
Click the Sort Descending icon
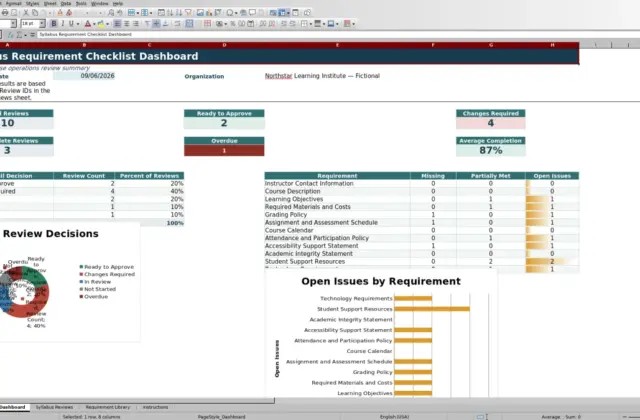click(179, 13)
